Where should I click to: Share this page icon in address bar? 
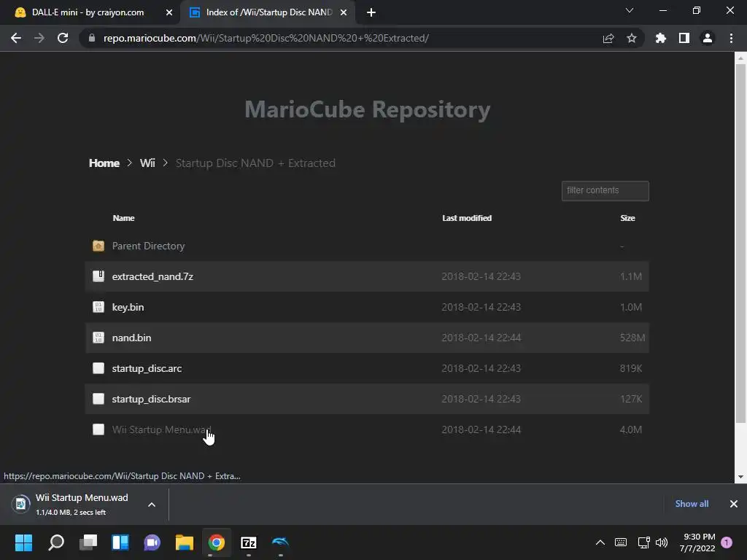tap(608, 38)
